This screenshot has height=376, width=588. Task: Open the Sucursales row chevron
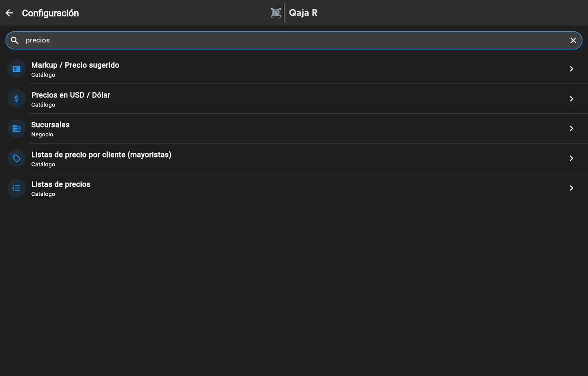572,128
